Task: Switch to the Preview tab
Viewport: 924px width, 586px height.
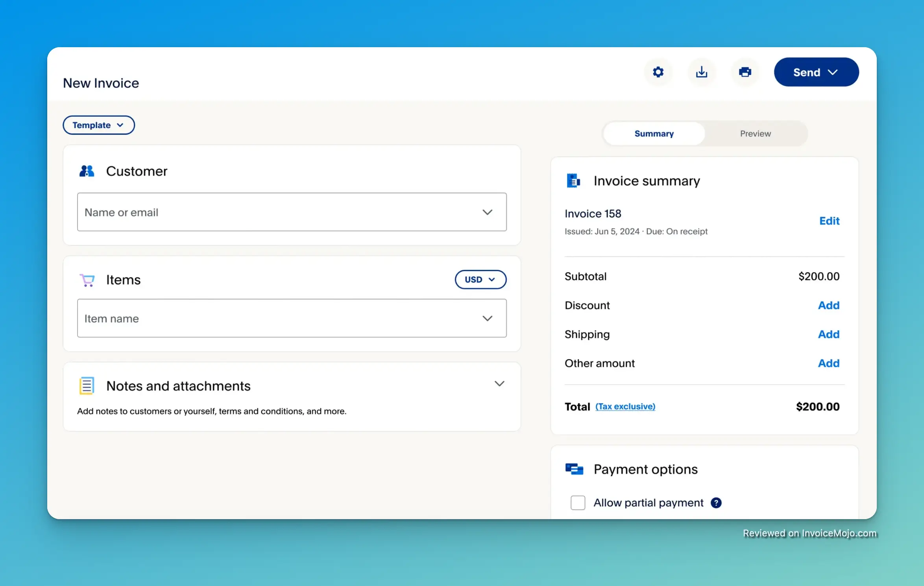Action: pos(755,133)
